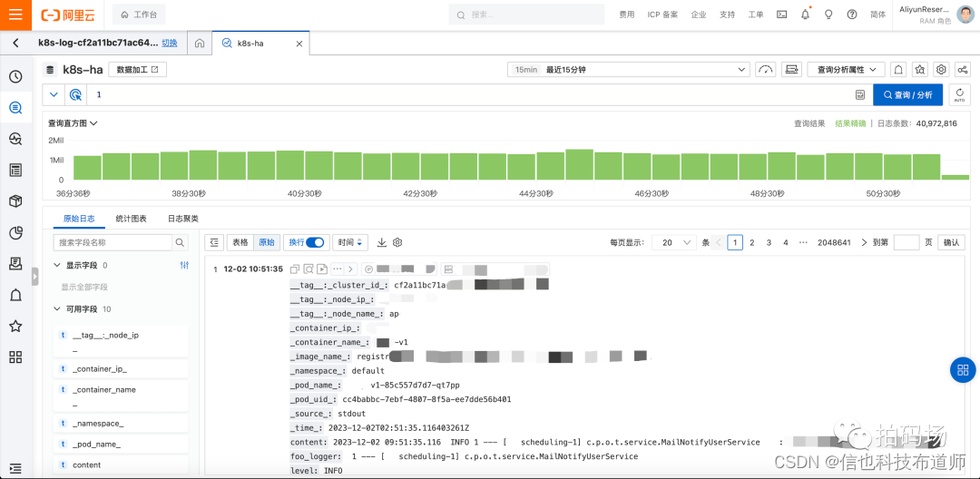Open the ICP 备案 menu
980x479 pixels.
pos(662,15)
